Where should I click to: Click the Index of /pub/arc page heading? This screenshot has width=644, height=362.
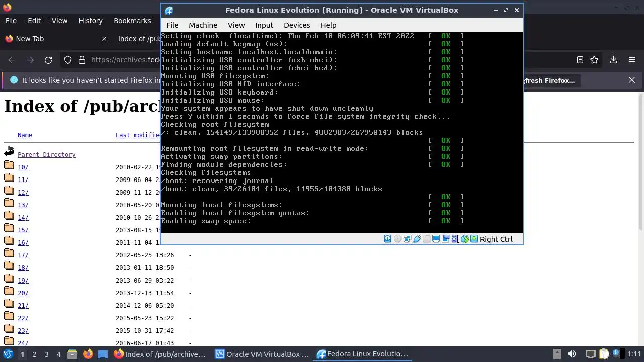pyautogui.click(x=83, y=107)
